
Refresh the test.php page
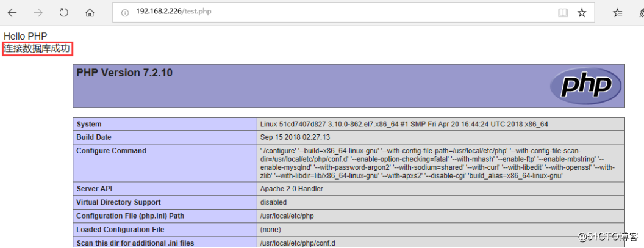point(63,13)
